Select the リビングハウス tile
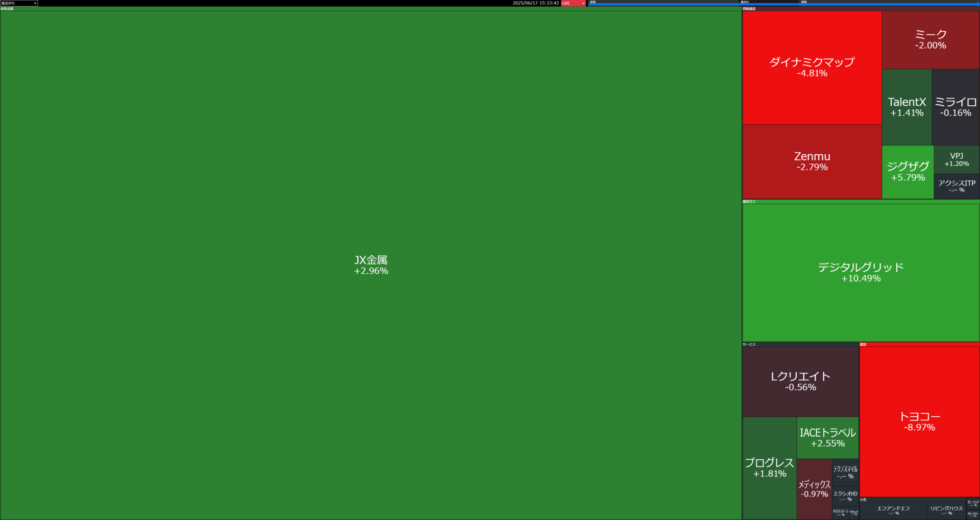The width and height of the screenshot is (980, 520). (x=946, y=510)
